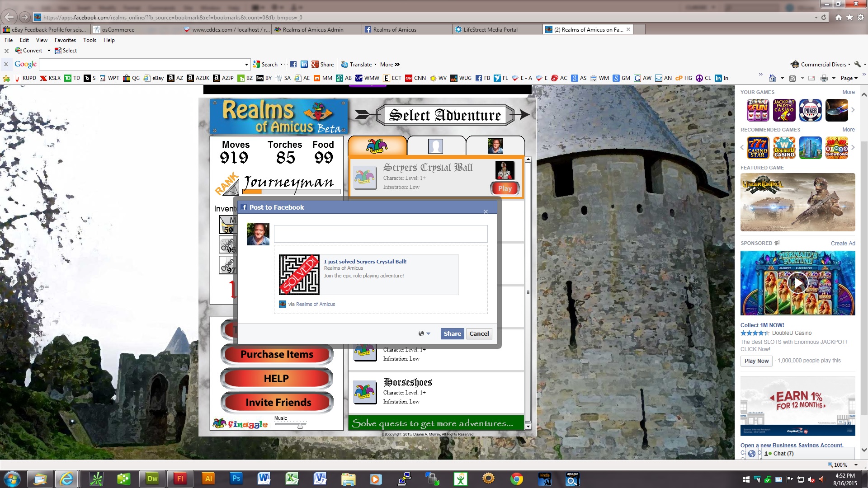Click the Horseshoes adventure jester icon
The image size is (868, 488).
(365, 392)
